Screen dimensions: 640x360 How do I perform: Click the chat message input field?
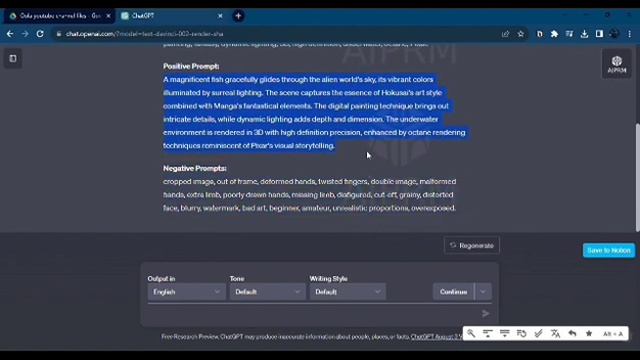coord(314,313)
